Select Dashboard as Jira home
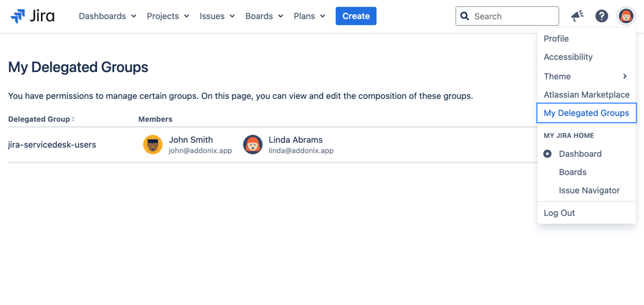 (587, 154)
